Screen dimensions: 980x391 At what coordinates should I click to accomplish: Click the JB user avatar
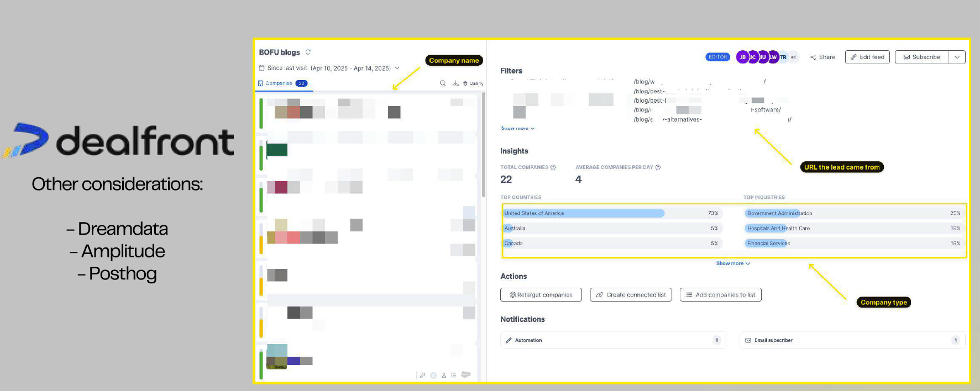click(742, 57)
